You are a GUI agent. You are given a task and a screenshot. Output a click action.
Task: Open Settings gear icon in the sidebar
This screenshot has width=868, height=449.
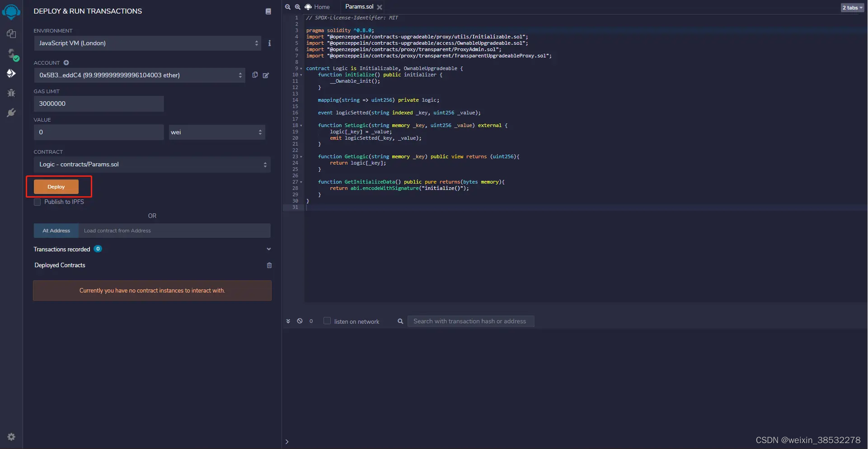click(11, 437)
